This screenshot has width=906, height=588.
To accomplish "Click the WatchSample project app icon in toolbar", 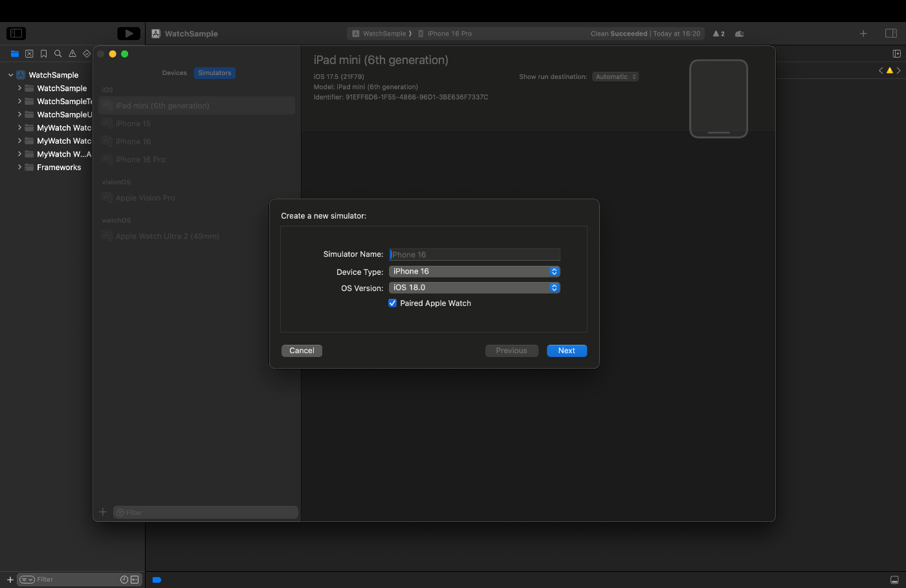I will tap(156, 34).
